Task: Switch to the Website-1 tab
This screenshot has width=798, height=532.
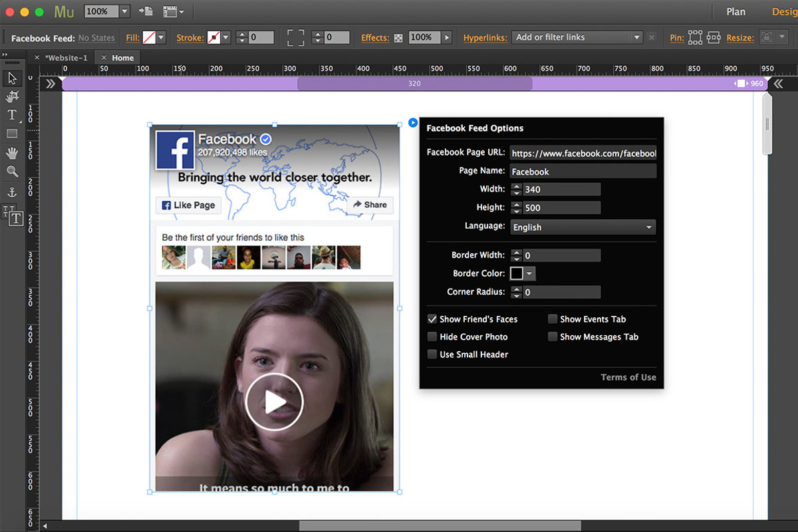Action: pos(66,58)
